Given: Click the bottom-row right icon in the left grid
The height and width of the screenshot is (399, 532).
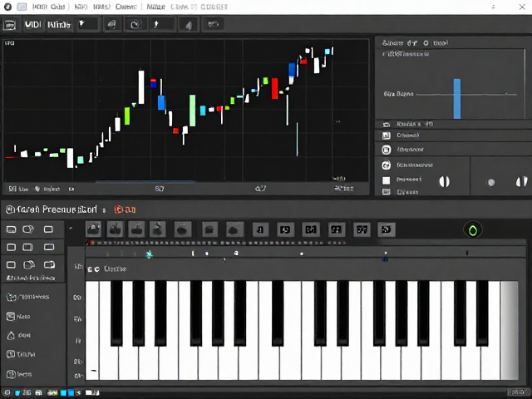Looking at the screenshot, I should click(x=49, y=264).
